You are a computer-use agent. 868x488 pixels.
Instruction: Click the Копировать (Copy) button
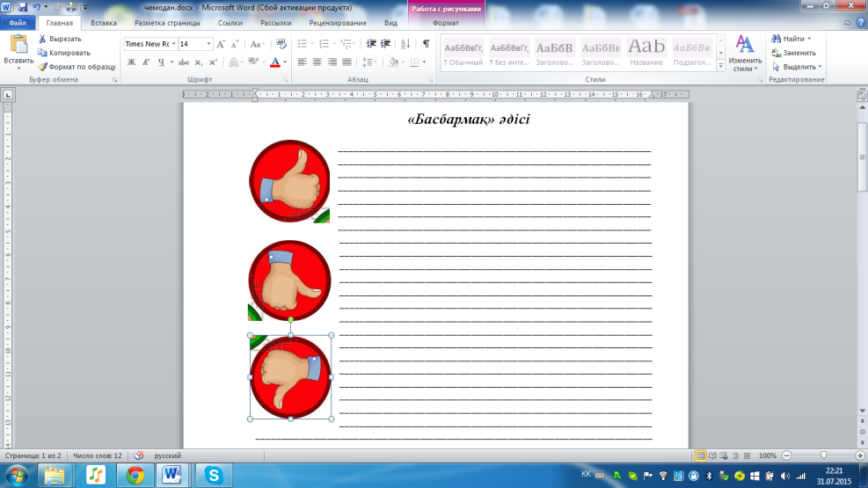(x=63, y=53)
